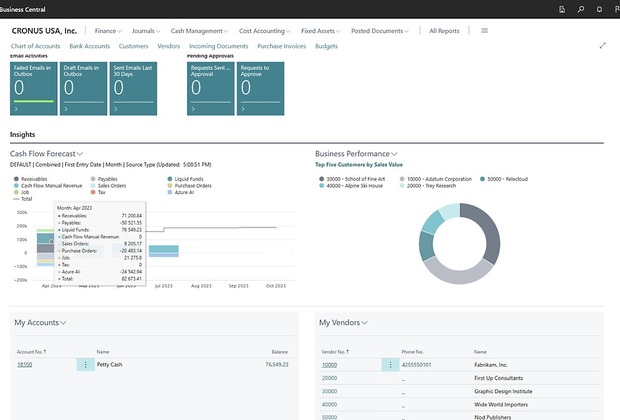Open Budgets page

(326, 46)
